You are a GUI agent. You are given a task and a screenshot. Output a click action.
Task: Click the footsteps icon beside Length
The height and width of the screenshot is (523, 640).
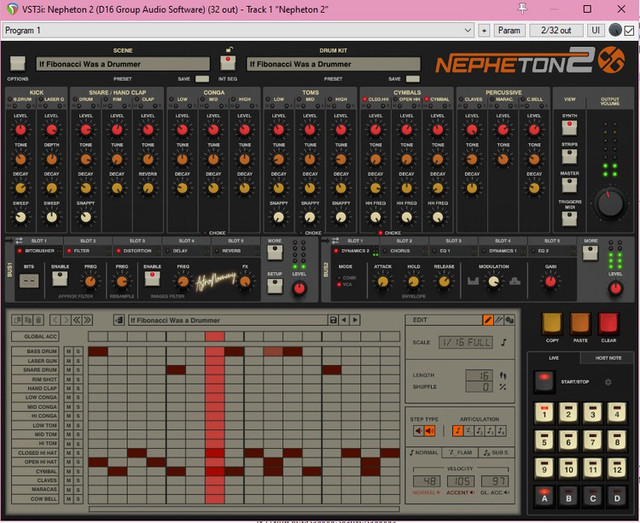pyautogui.click(x=503, y=375)
